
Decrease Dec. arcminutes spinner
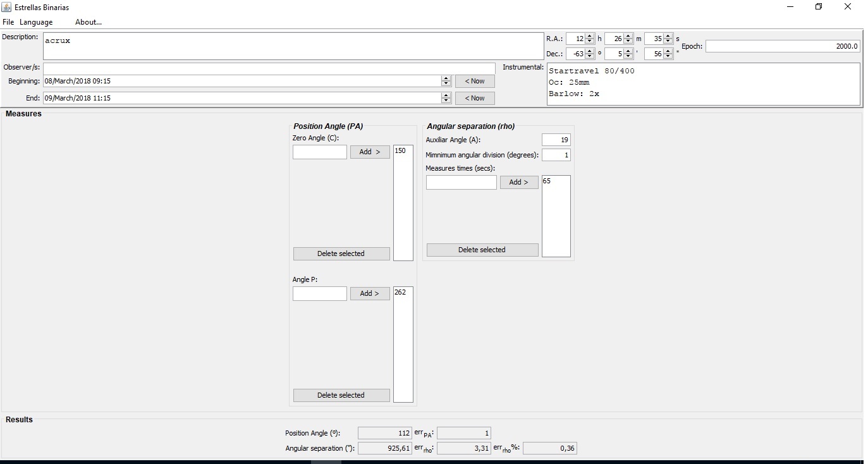click(x=628, y=56)
